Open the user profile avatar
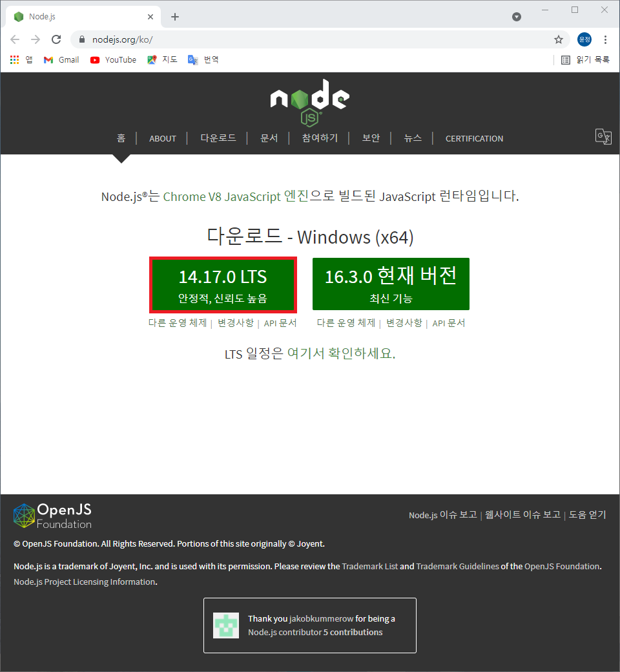620x672 pixels. pyautogui.click(x=584, y=40)
